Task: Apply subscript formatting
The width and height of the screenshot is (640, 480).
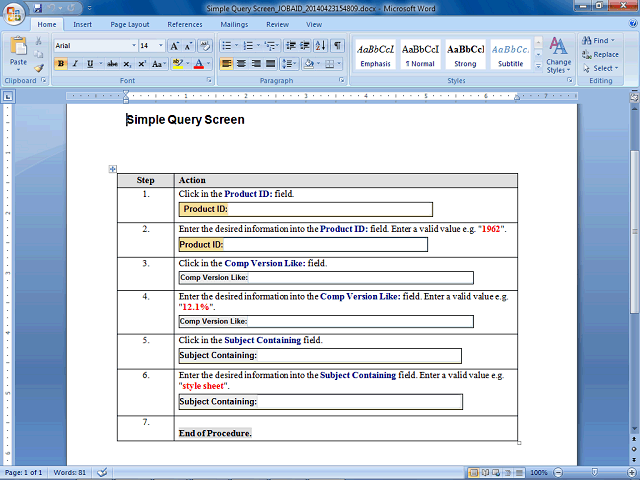Action: tap(127, 64)
